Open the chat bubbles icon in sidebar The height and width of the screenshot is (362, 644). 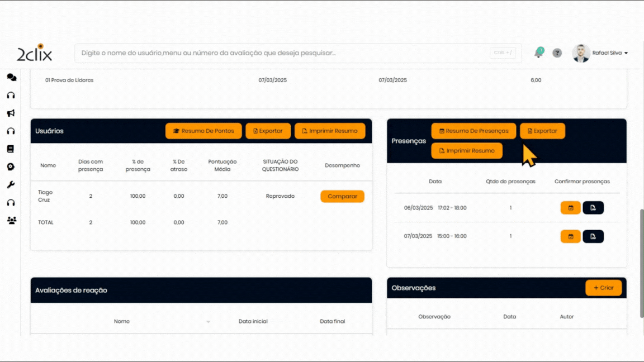(11, 78)
